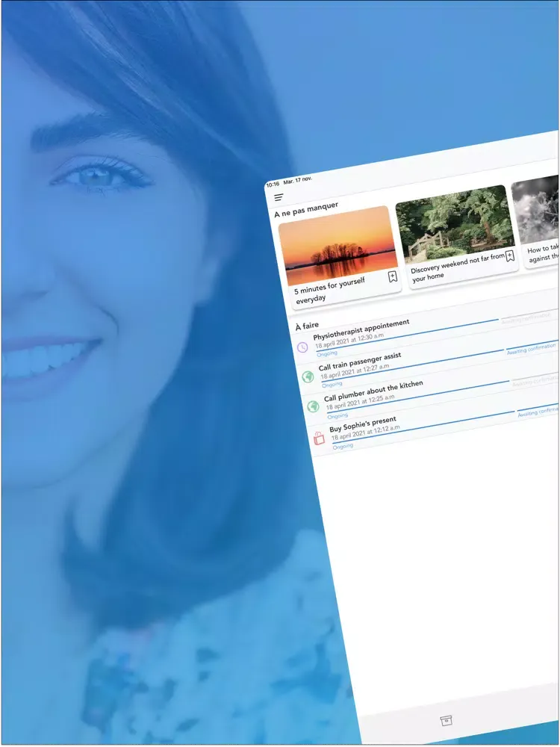This screenshot has height=747, width=560.
Task: Click the clock icon for Physiotherapist appointment
Action: tap(302, 347)
